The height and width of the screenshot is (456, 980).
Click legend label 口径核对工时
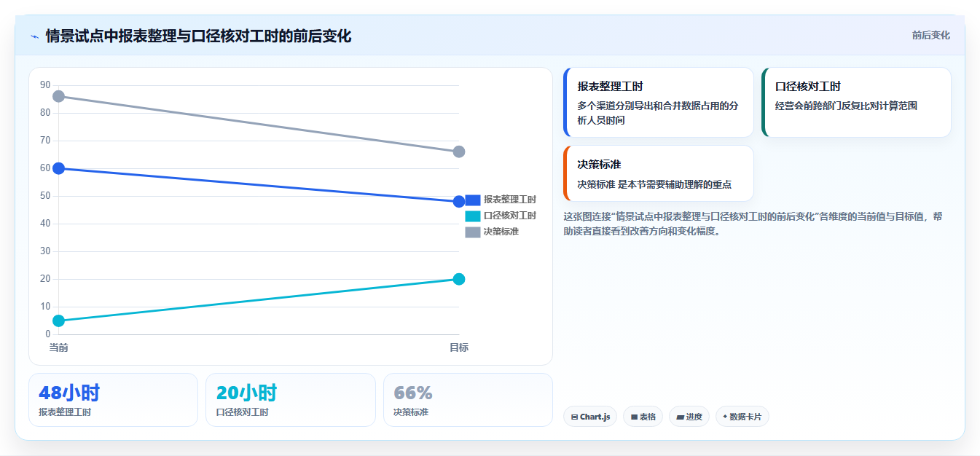tap(510, 216)
